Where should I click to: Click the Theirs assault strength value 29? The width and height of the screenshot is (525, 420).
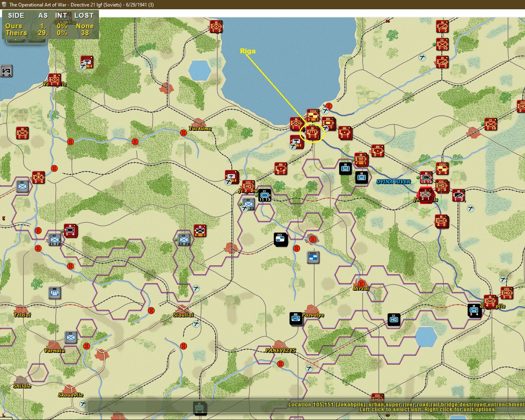pos(42,33)
